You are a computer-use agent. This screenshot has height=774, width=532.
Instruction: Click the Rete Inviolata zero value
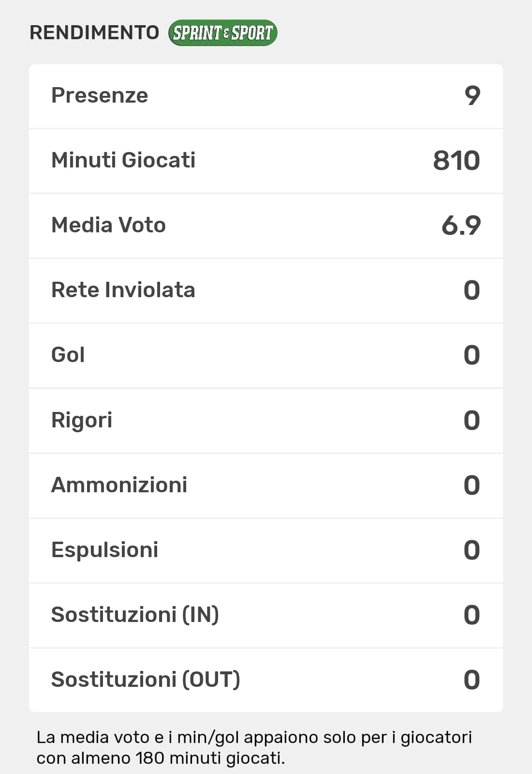(472, 290)
